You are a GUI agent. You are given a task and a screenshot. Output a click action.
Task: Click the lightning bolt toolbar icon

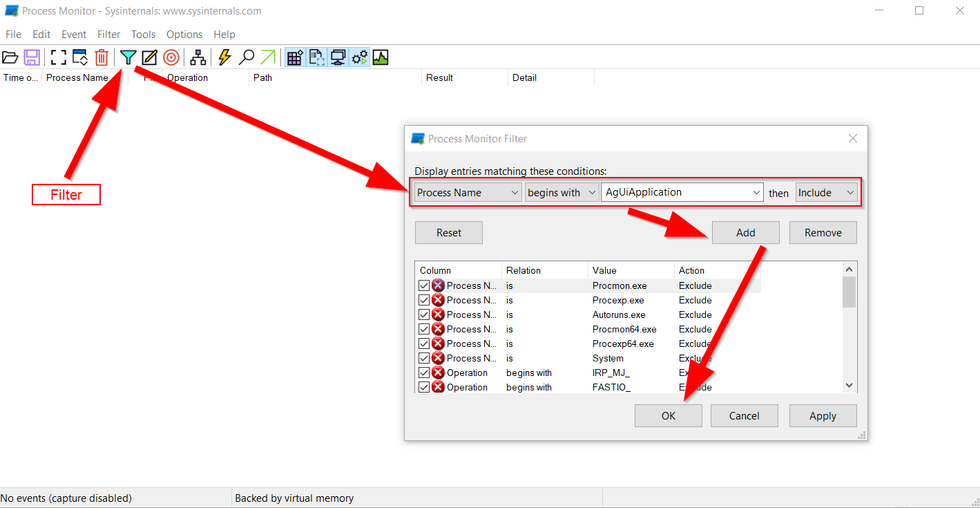224,57
